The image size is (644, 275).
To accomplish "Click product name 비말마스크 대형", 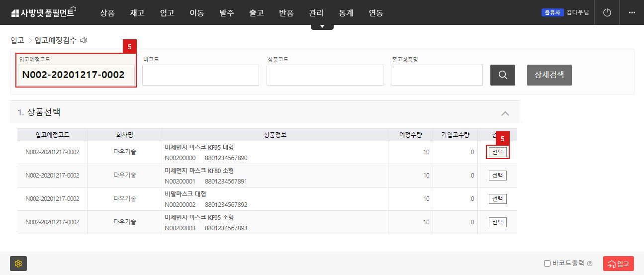I will click(185, 194).
